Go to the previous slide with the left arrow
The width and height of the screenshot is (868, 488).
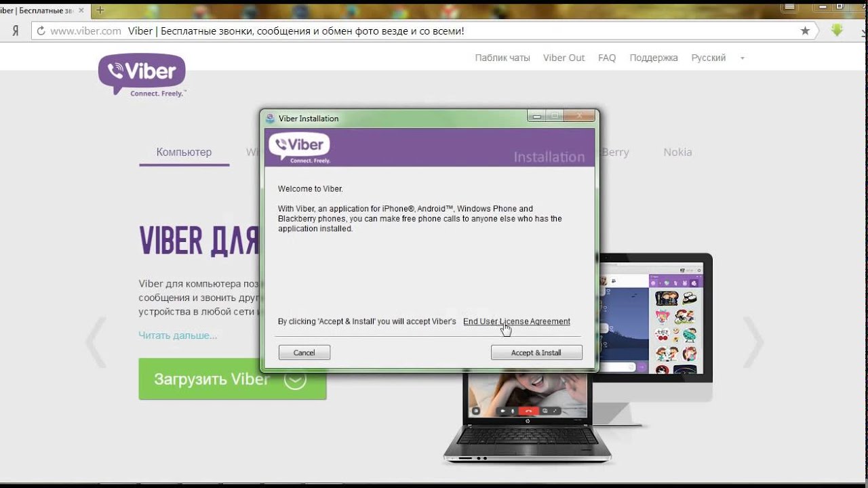(x=96, y=342)
